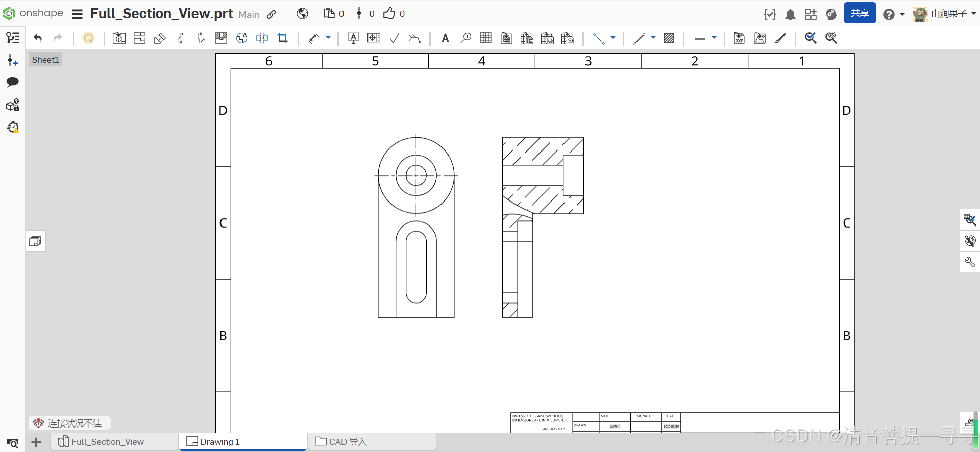Image resolution: width=980 pixels, height=452 pixels.
Task: Select the Note text tool
Action: (x=445, y=38)
